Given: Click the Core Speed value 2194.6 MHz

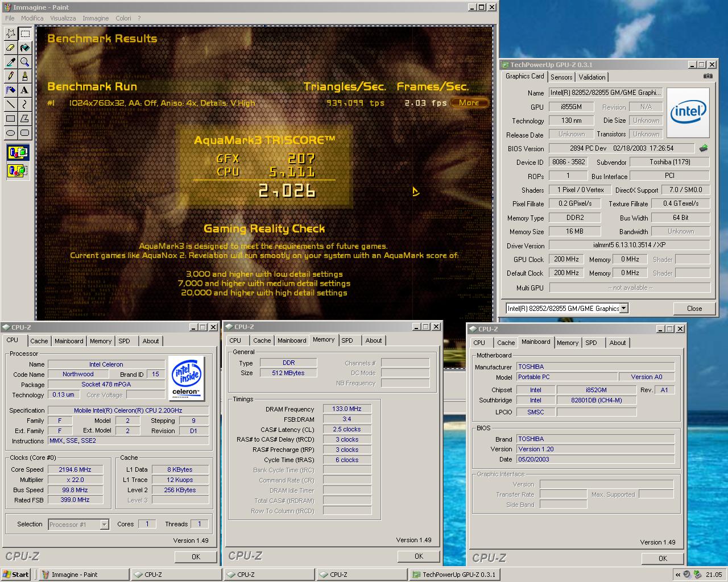Looking at the screenshot, I should (75, 469).
